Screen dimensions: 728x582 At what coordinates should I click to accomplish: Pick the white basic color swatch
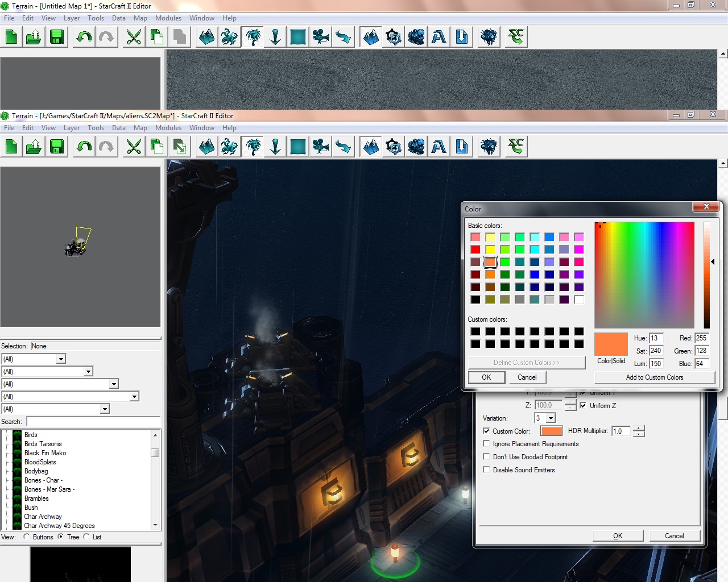click(578, 300)
